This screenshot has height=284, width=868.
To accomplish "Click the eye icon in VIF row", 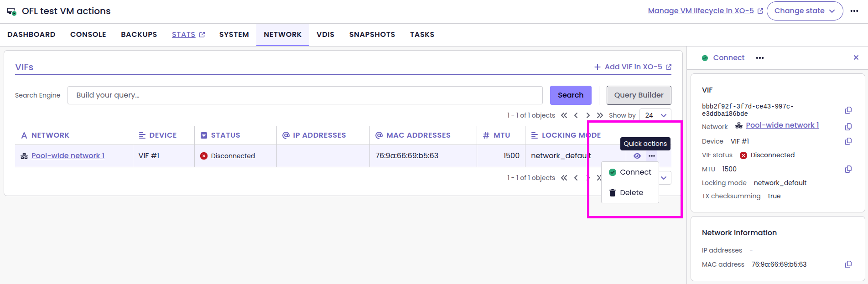I will tap(637, 156).
